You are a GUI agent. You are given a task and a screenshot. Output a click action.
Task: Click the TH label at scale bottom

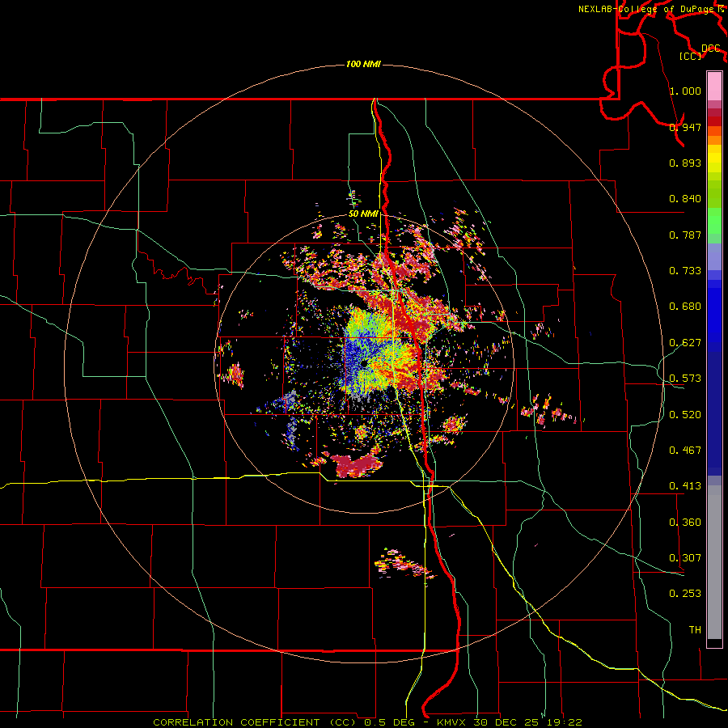(695, 630)
